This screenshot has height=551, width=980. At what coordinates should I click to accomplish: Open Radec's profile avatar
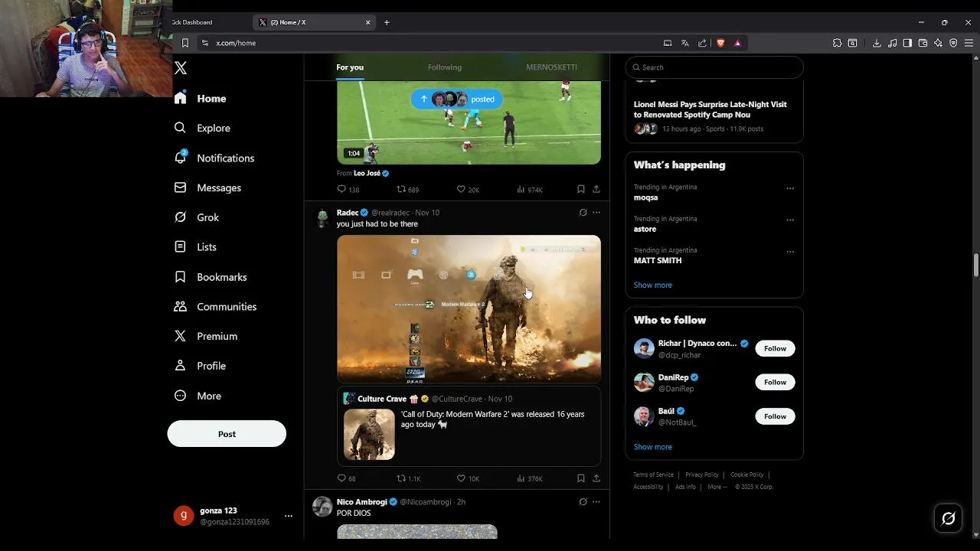coord(322,218)
